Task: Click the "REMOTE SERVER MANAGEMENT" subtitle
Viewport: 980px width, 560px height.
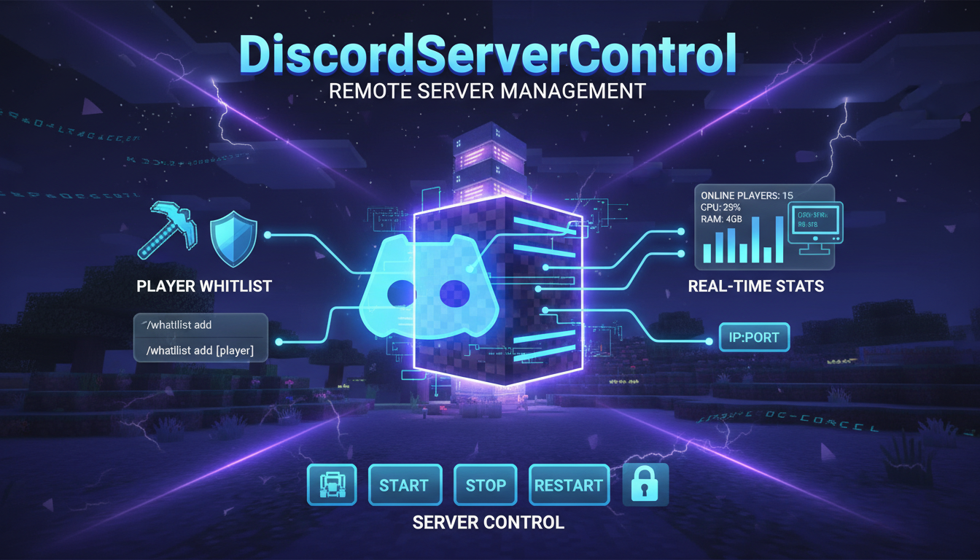Action: click(x=488, y=91)
